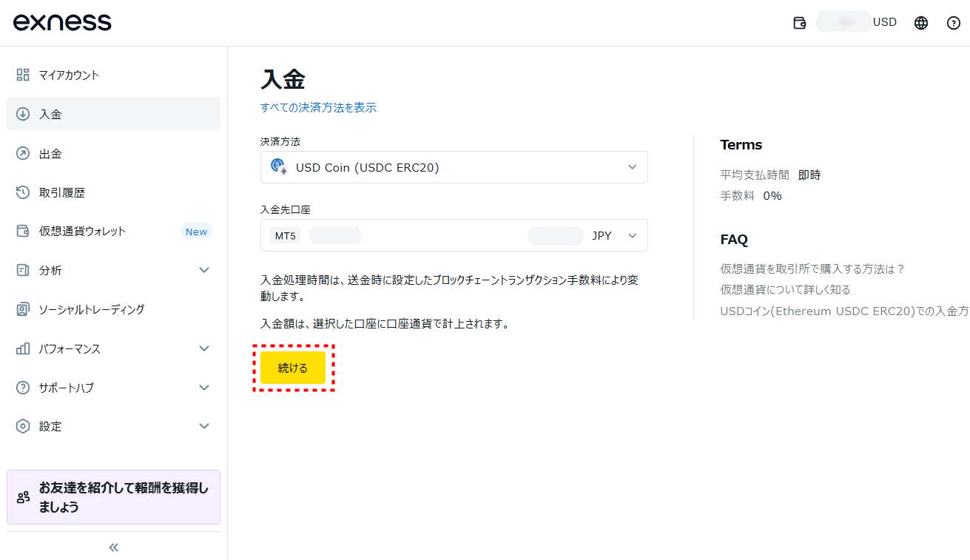Expand the パフォーマンス submenu chevron
The width and height of the screenshot is (970, 560).
[x=205, y=348]
